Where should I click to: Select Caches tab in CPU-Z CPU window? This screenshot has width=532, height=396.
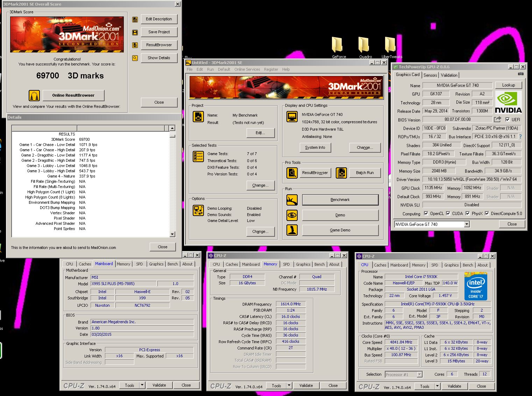380,265
